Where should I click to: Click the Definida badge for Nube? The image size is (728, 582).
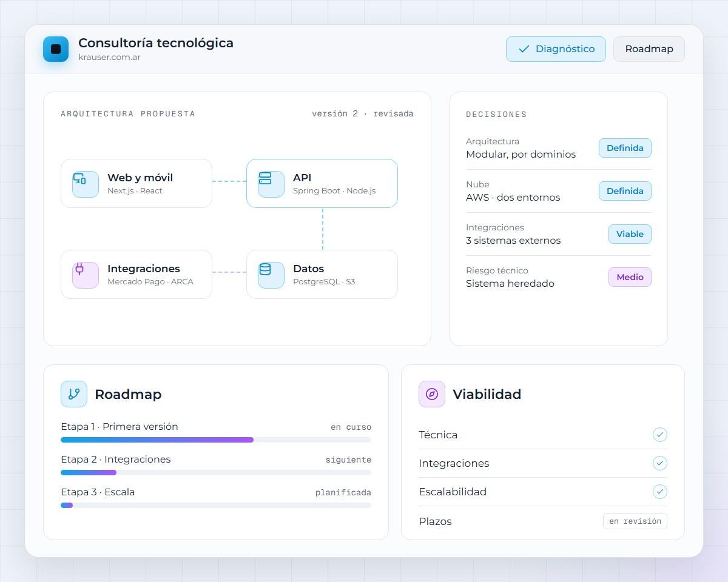(625, 191)
